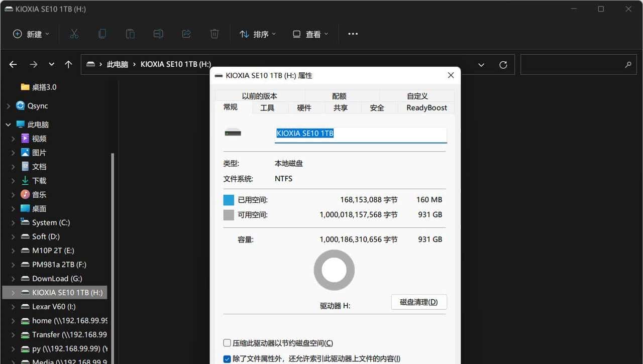This screenshot has width=643, height=364.
Task: Click the Cut icon in the toolbar
Action: (74, 33)
